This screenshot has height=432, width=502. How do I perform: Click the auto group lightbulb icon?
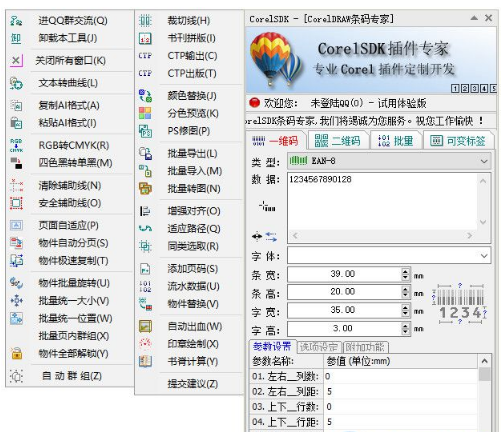pyautogui.click(x=16, y=376)
